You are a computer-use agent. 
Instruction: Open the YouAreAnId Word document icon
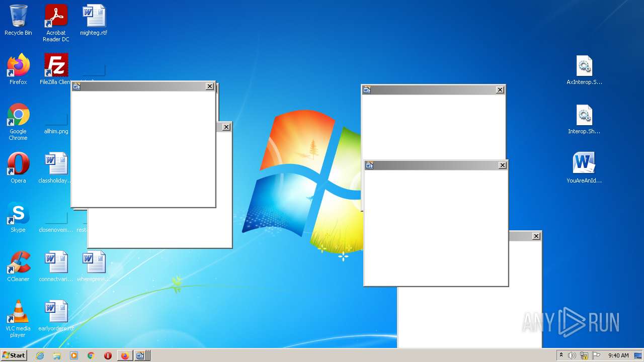[584, 168]
